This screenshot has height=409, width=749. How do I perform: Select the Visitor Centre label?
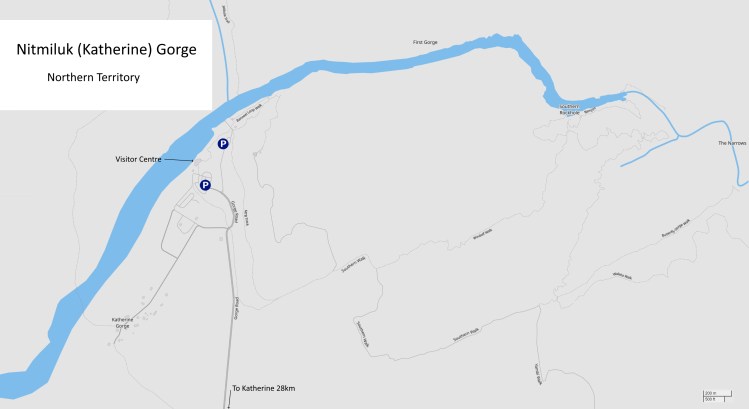click(x=138, y=159)
